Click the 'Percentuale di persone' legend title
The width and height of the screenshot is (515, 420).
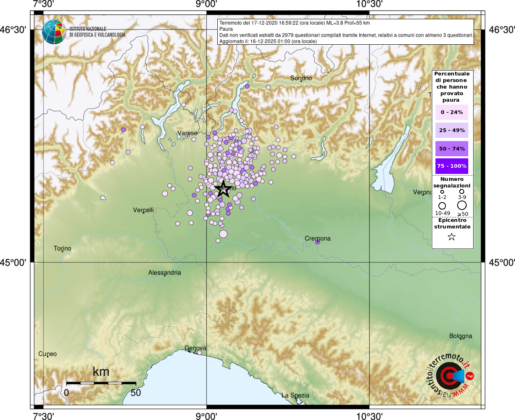coord(452,87)
